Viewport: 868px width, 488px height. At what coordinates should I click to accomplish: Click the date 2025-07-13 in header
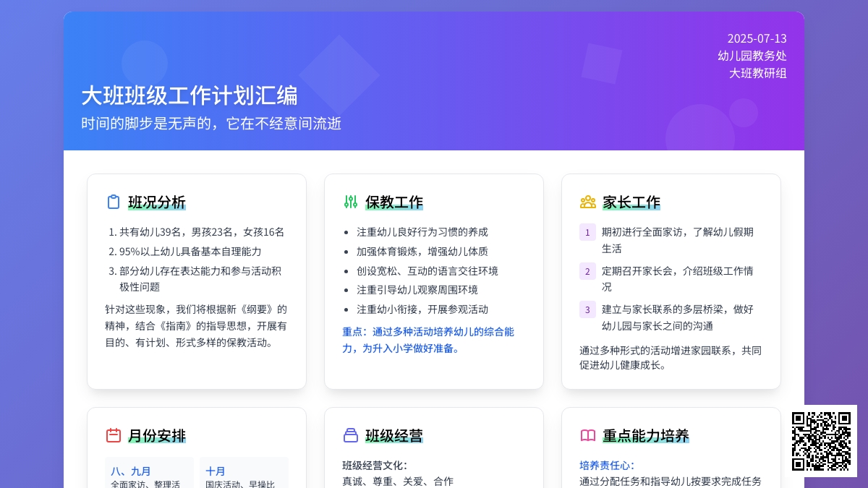[x=757, y=39]
